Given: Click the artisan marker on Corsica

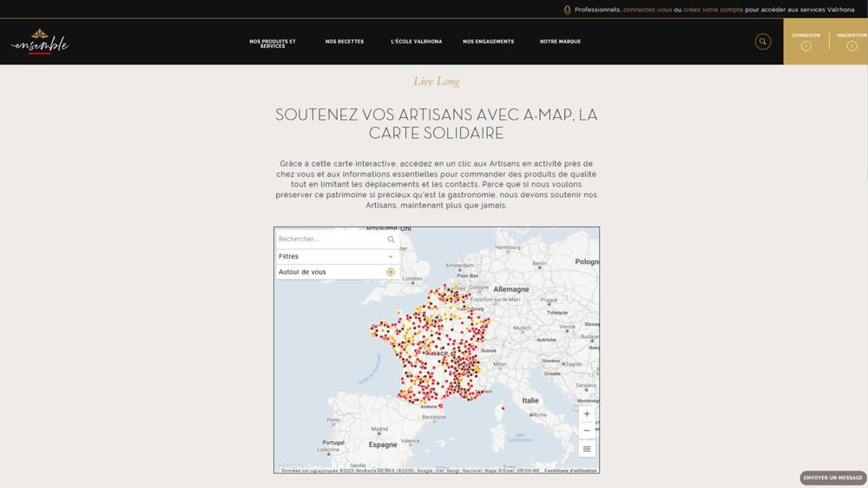Looking at the screenshot, I should click(503, 409).
